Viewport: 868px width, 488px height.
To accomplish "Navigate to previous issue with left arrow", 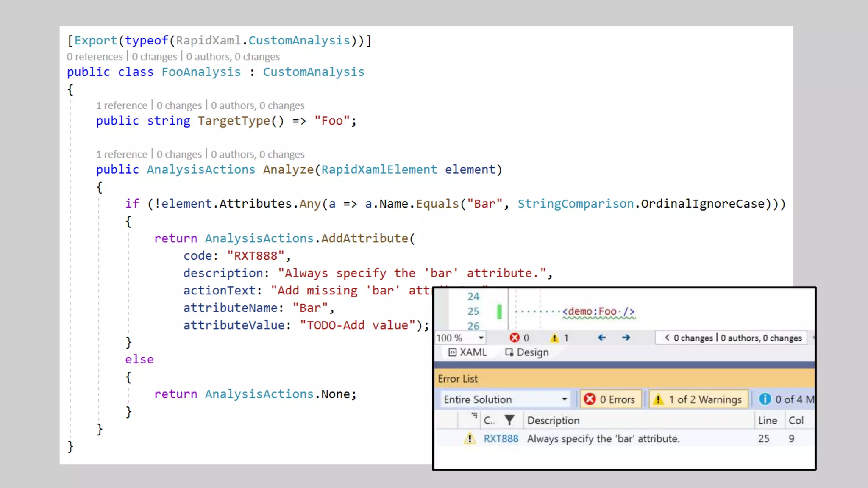I will [602, 338].
